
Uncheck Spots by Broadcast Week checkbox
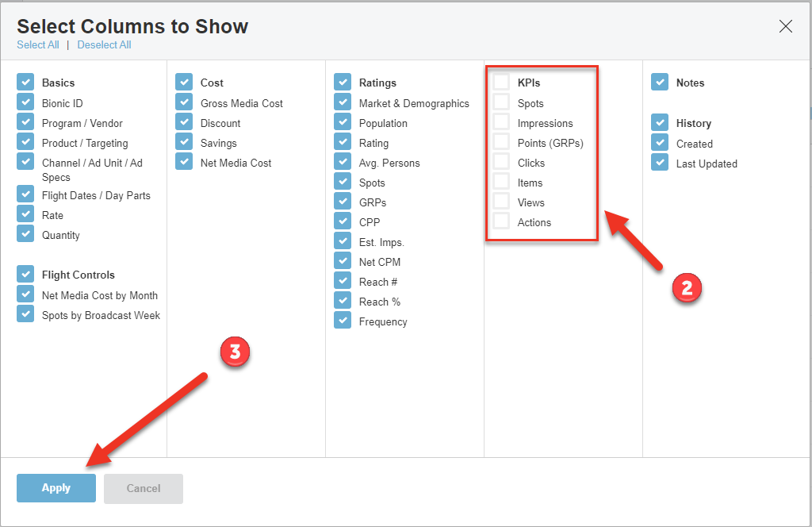[x=25, y=315]
